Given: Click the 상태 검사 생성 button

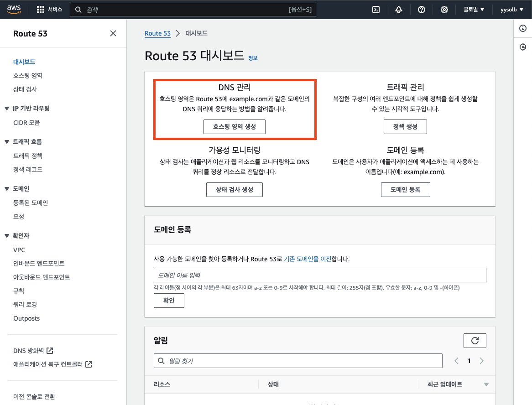Looking at the screenshot, I should [x=235, y=190].
